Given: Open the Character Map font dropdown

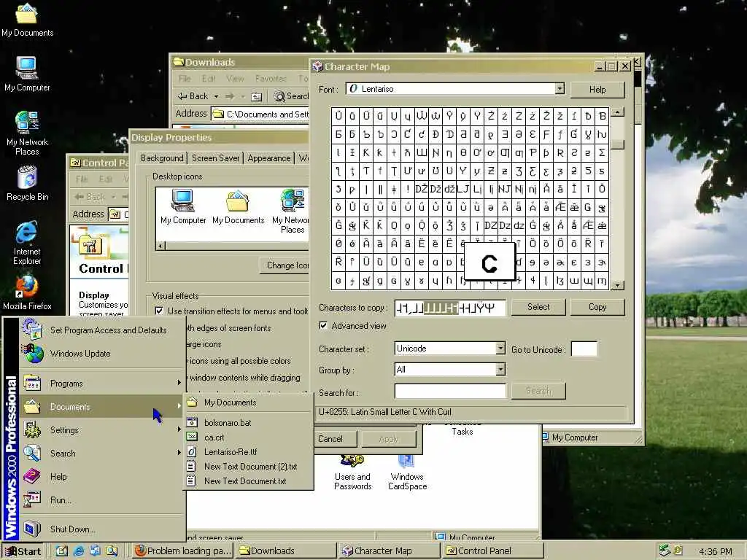Looking at the screenshot, I should pos(560,88).
